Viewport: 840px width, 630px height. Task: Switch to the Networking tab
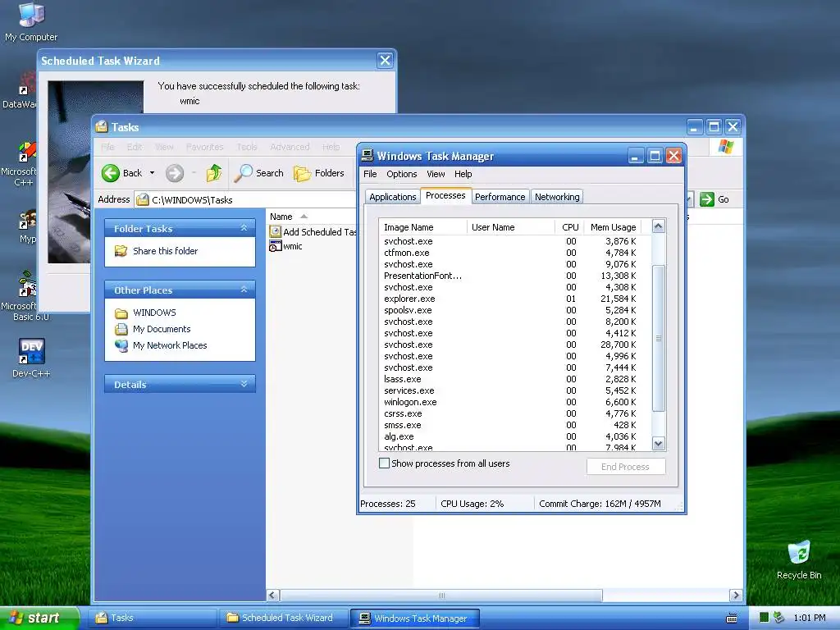pos(557,197)
